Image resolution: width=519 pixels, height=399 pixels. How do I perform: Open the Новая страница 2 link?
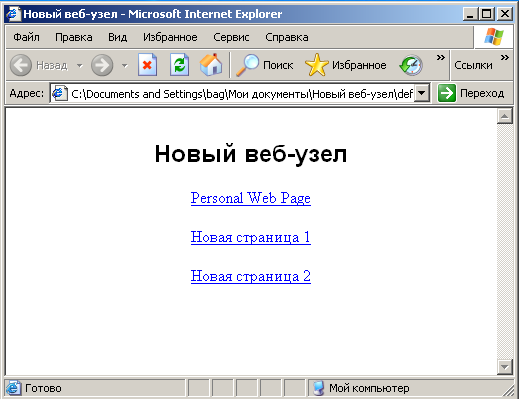click(251, 276)
